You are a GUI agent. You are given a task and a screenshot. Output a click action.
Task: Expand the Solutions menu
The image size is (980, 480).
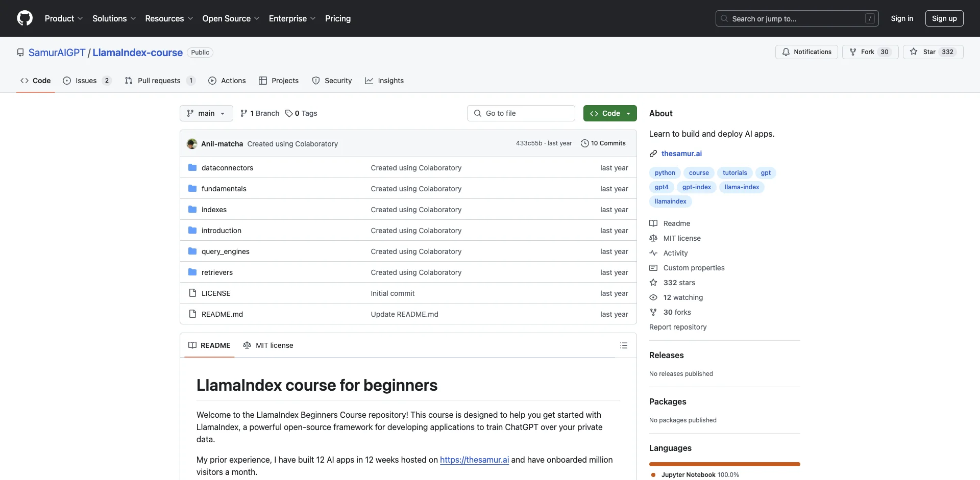pos(114,18)
